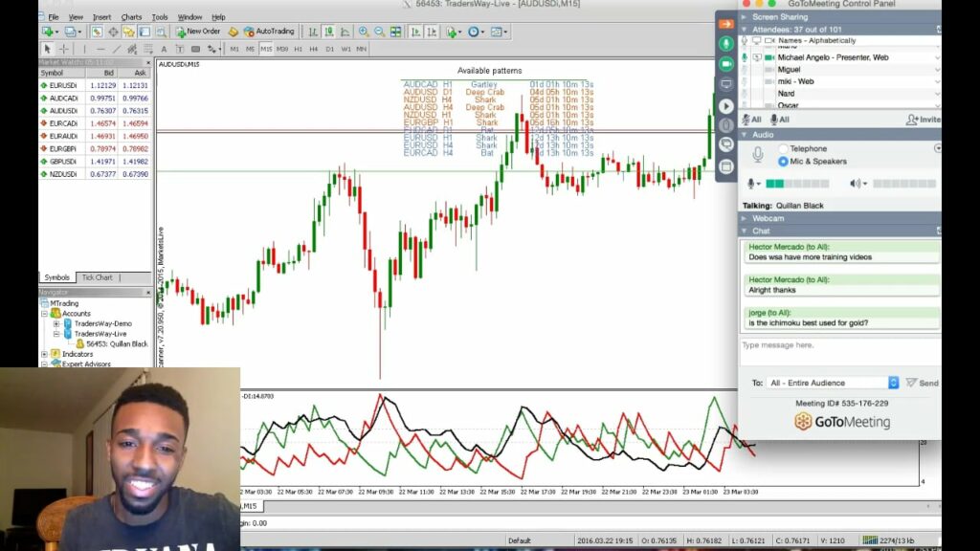The image size is (980, 551).
Task: Zoom out on the chart
Action: [x=379, y=32]
